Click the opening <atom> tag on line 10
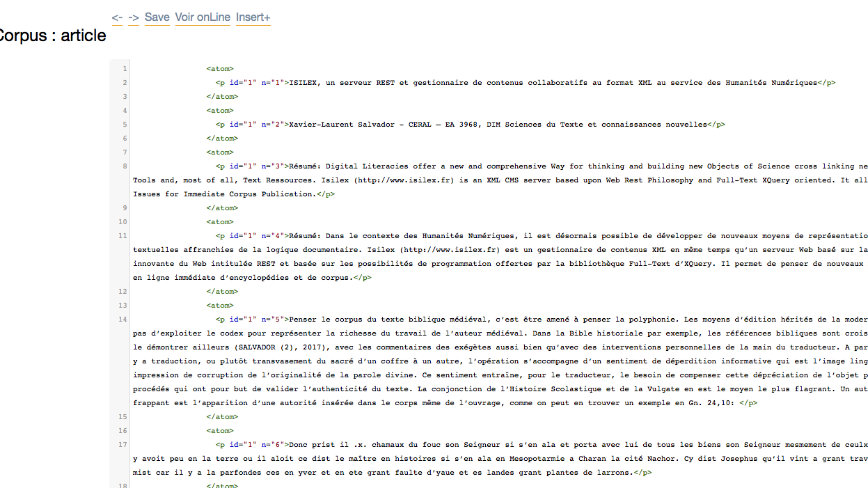Viewport: 868px width, 488px height. pos(220,222)
